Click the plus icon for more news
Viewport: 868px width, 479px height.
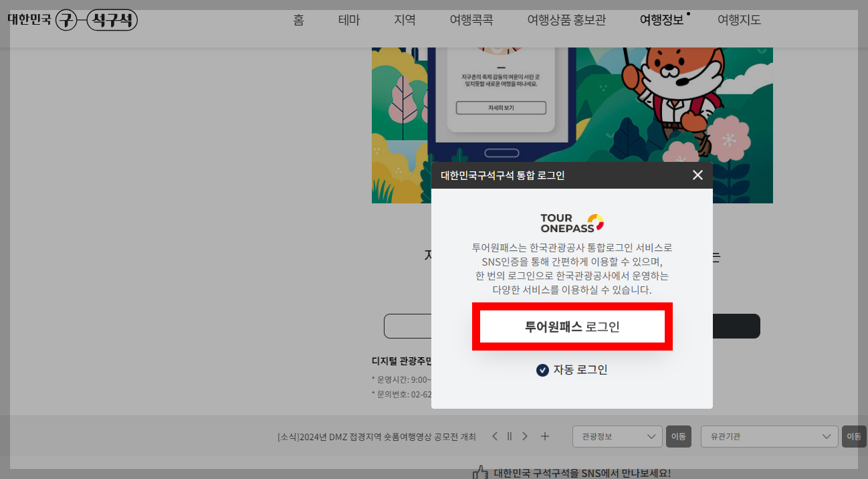click(x=545, y=436)
